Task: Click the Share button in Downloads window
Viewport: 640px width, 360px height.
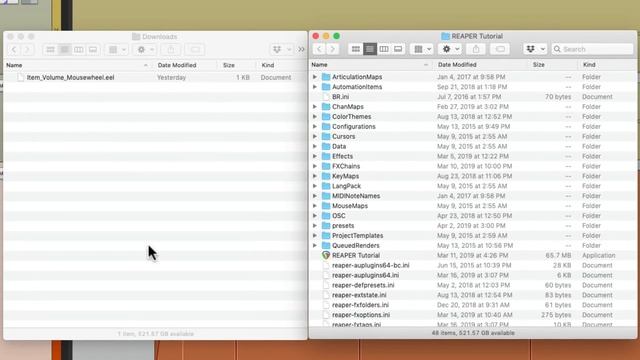Action: pyautogui.click(x=171, y=50)
